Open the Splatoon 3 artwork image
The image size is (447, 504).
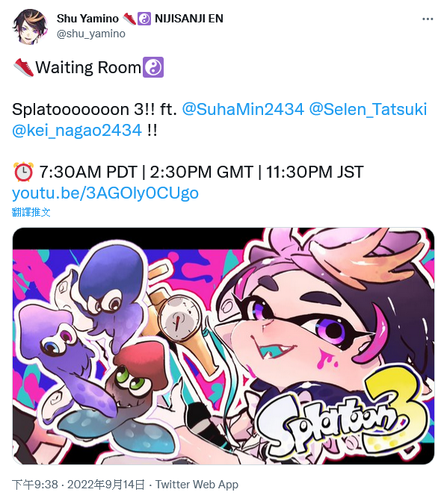click(223, 346)
